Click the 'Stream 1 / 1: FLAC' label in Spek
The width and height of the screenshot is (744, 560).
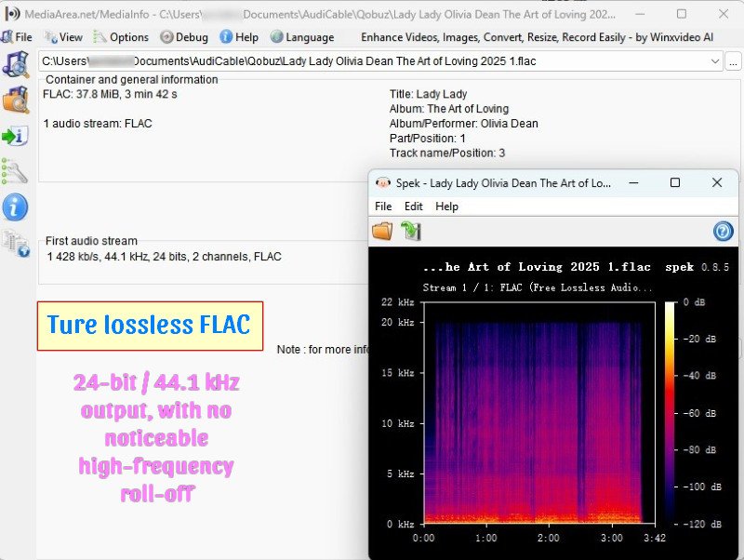538,287
